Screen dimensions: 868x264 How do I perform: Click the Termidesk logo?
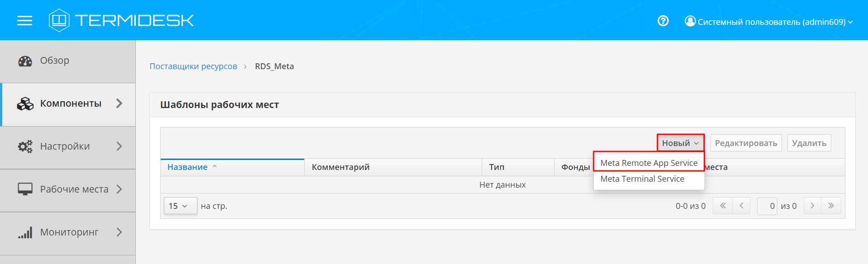click(x=121, y=20)
